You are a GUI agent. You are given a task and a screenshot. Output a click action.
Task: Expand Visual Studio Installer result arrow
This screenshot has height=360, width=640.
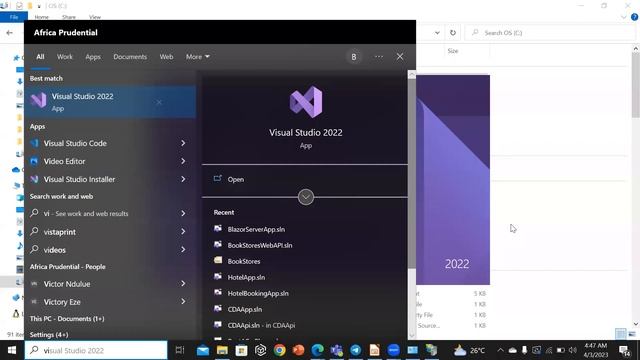pyautogui.click(x=183, y=179)
